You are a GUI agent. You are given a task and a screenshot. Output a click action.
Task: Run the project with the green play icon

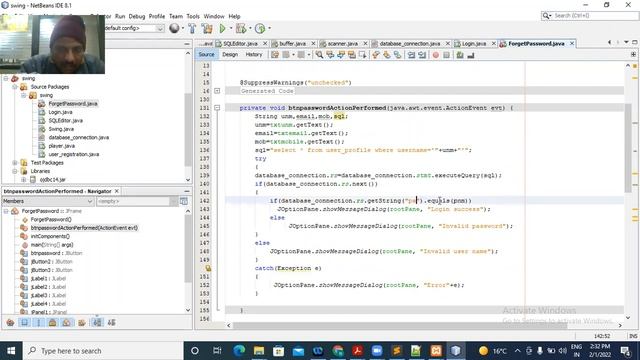tap(222, 28)
